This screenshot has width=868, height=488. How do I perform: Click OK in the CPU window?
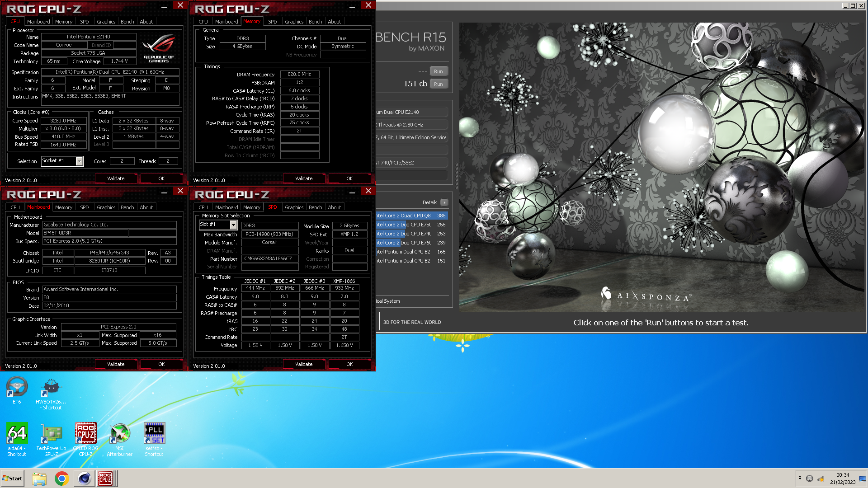click(161, 178)
